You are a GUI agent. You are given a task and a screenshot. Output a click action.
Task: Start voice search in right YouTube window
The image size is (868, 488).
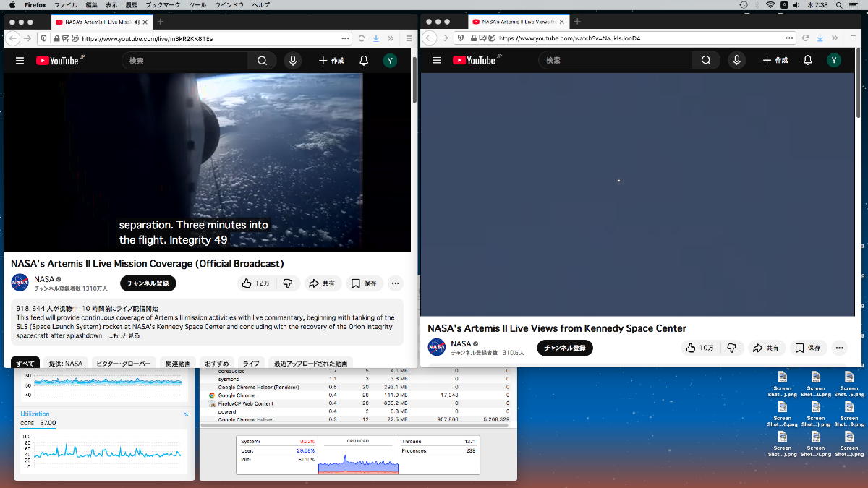click(x=736, y=61)
